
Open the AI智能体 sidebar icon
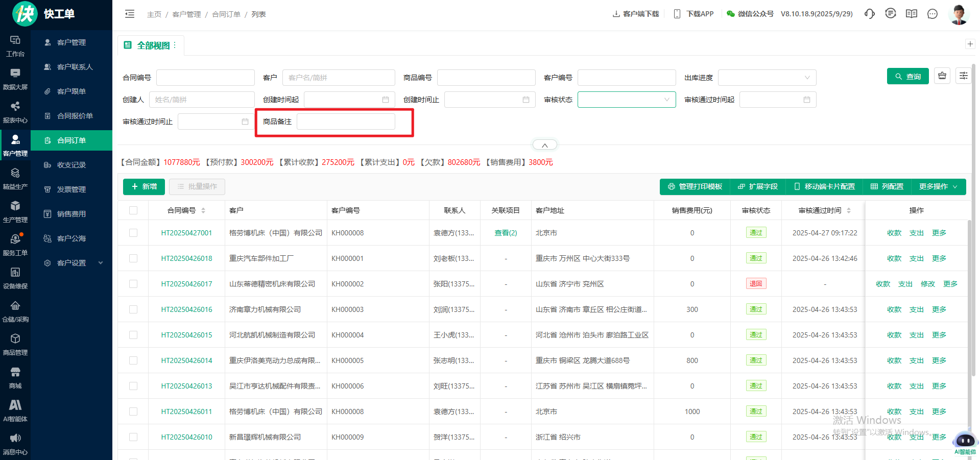click(x=15, y=410)
